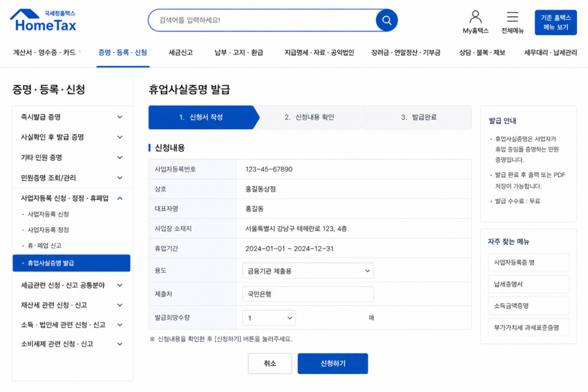This screenshot has width=588, height=392.
Task: Open 세무대리·납세관리 menu
Action: (x=550, y=52)
